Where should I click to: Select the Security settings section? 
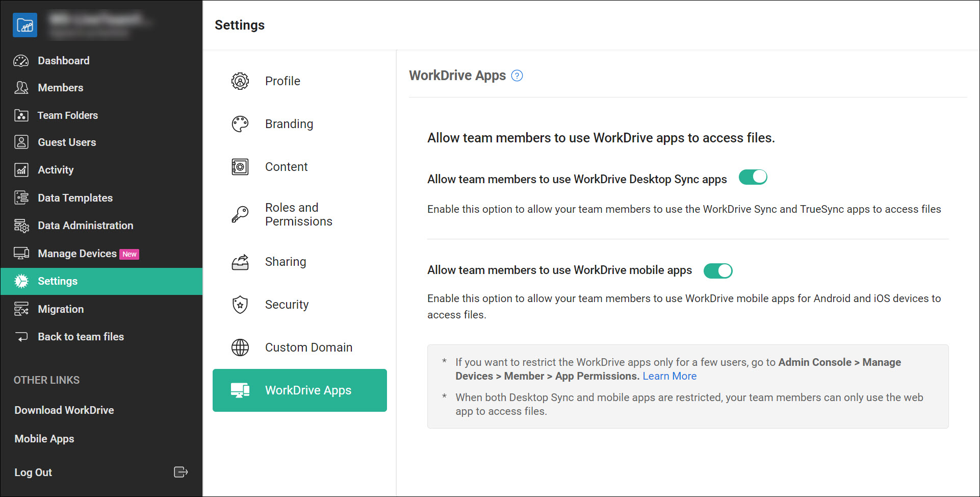287,304
